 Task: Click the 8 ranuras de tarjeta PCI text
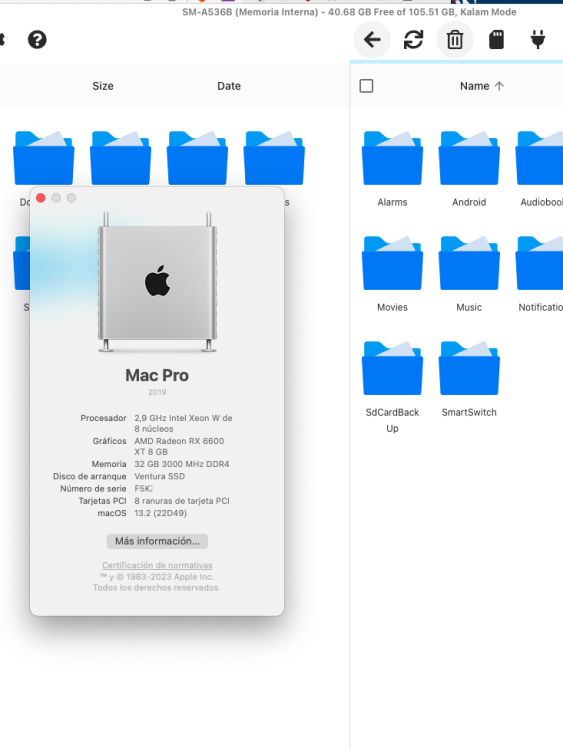pyautogui.click(x=182, y=501)
